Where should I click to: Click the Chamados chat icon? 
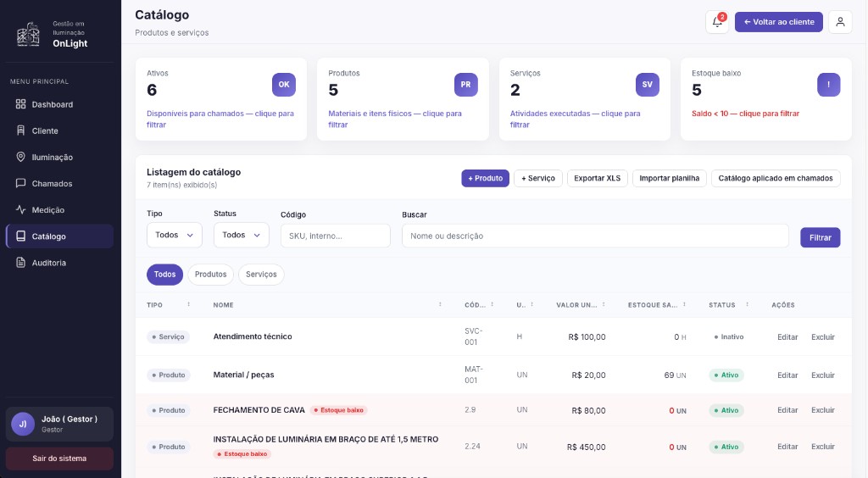click(x=20, y=183)
